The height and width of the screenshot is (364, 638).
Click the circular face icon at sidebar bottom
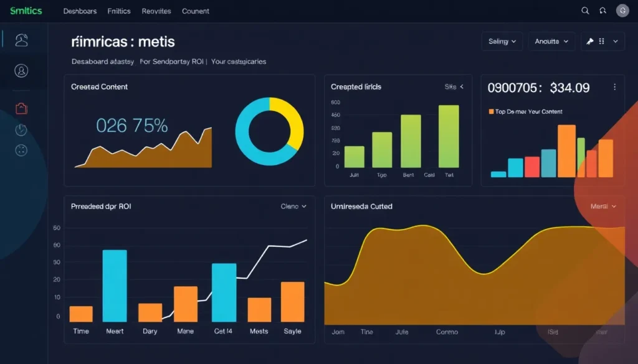pos(21,149)
